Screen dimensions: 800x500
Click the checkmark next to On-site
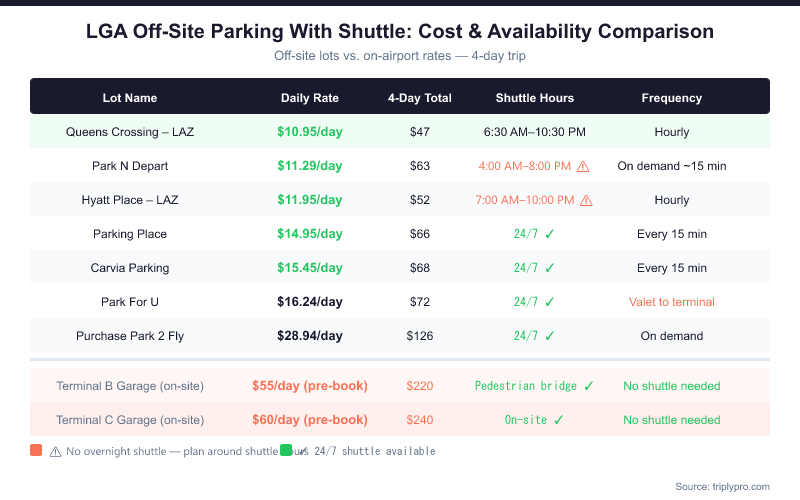(x=559, y=420)
